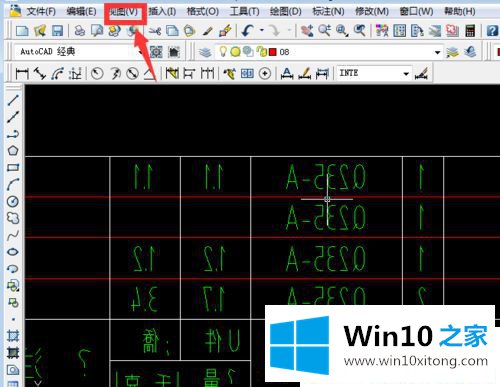
Task: Start realtime zoom
Action: pos(324,31)
